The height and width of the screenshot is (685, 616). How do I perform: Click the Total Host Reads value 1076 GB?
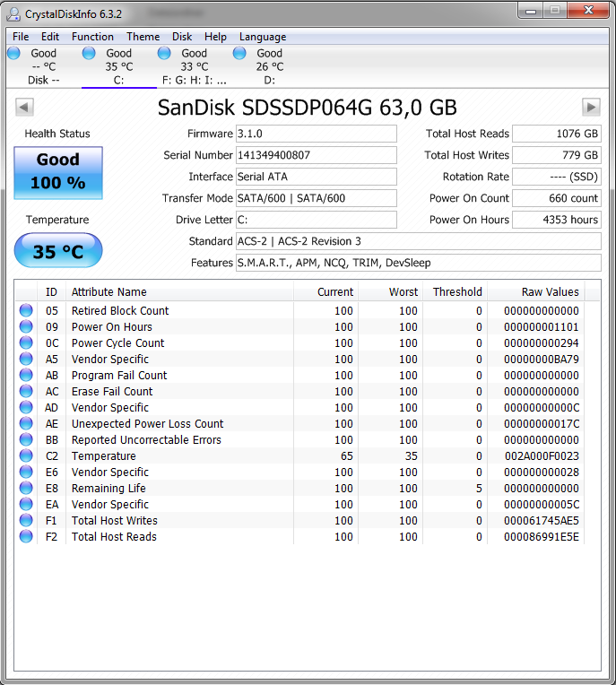557,134
